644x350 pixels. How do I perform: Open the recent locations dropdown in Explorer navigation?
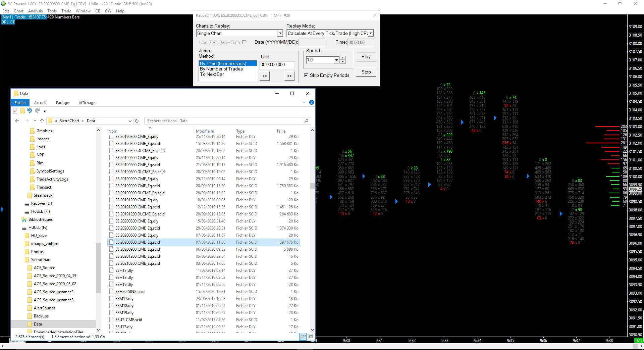35,121
